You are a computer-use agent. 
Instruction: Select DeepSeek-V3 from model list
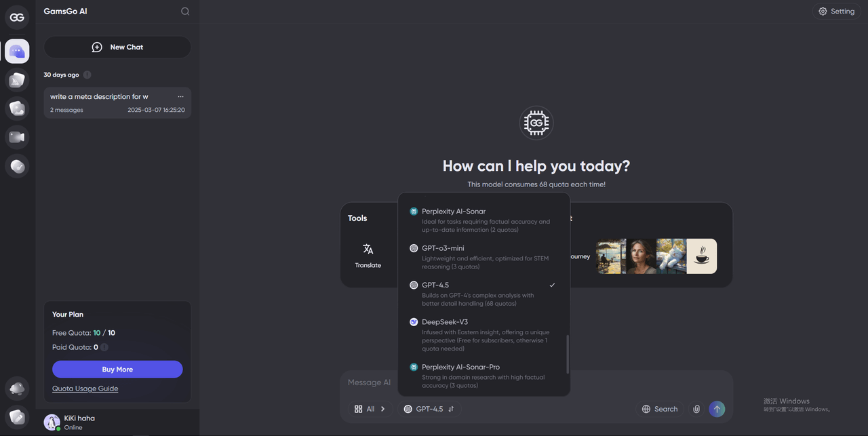[483, 335]
